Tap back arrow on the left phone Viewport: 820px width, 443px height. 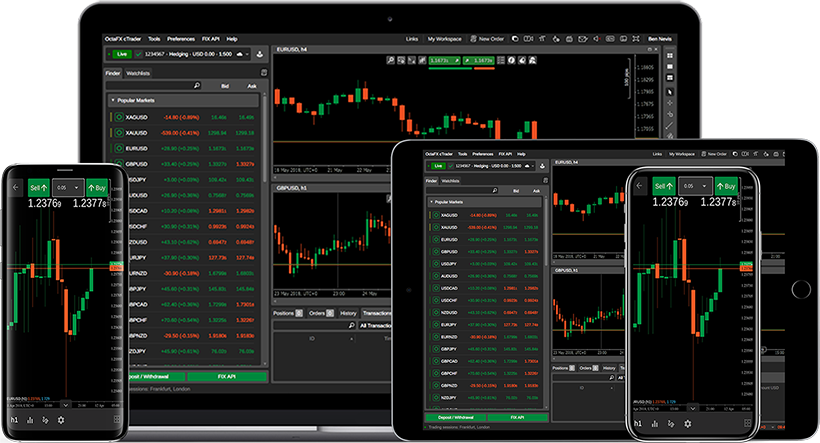click(16, 187)
